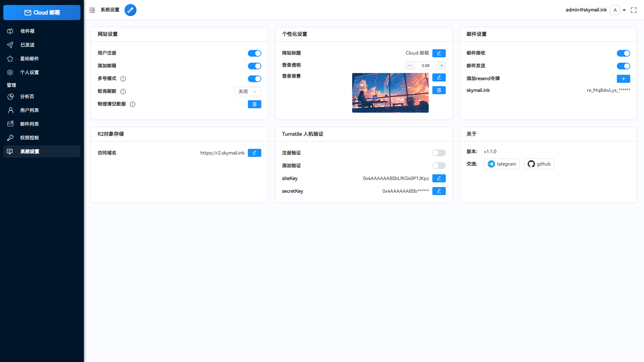Open 个人设置 personal settings
The height and width of the screenshot is (362, 644).
[42, 72]
